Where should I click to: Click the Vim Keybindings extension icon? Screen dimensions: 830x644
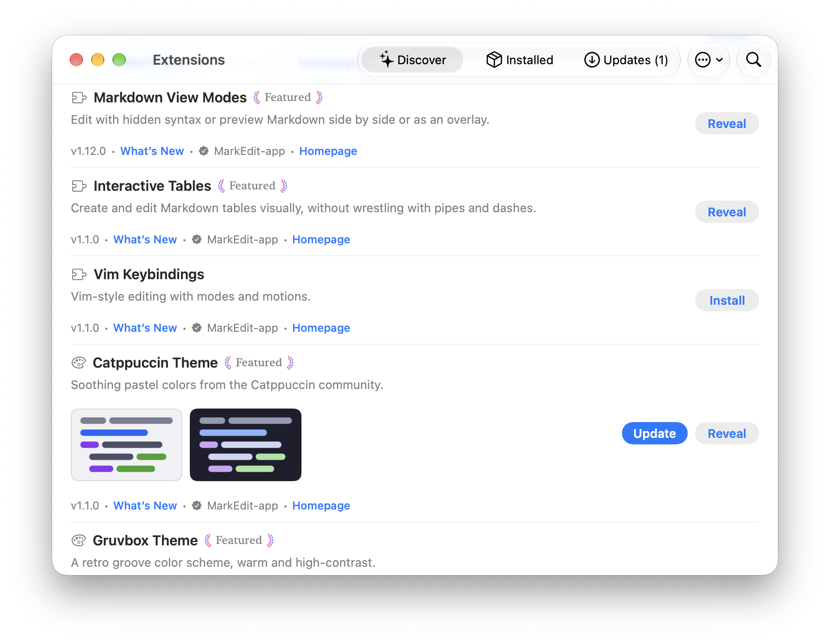79,275
